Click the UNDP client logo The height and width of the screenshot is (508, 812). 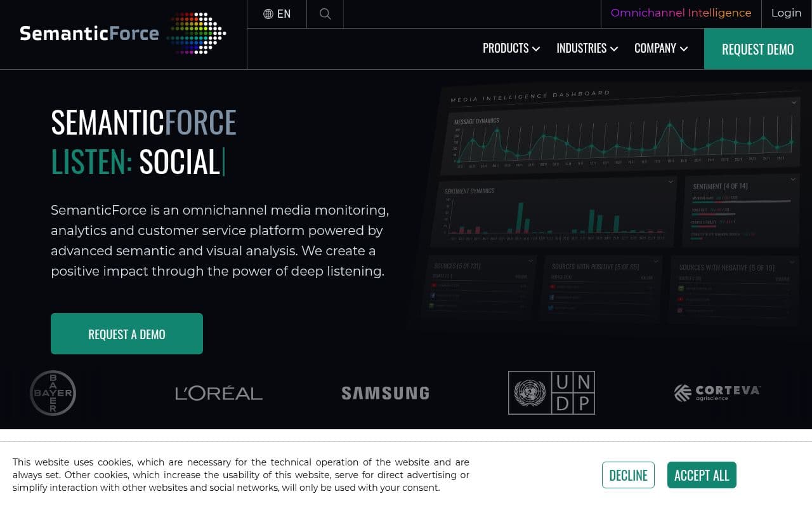click(x=551, y=393)
